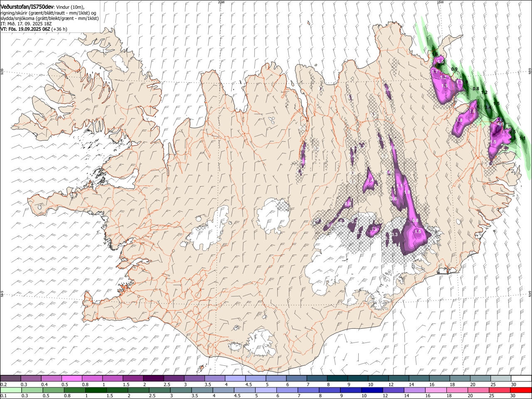Click the 15W longitude label
The height and width of the screenshot is (399, 532).
(440, 2)
